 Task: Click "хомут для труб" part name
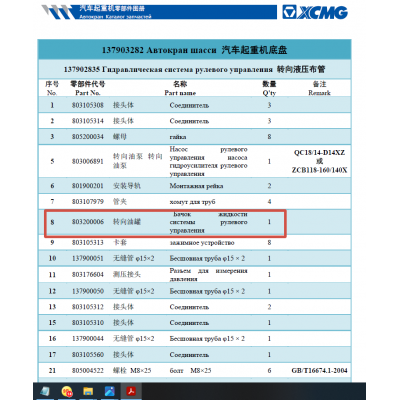coord(192,202)
